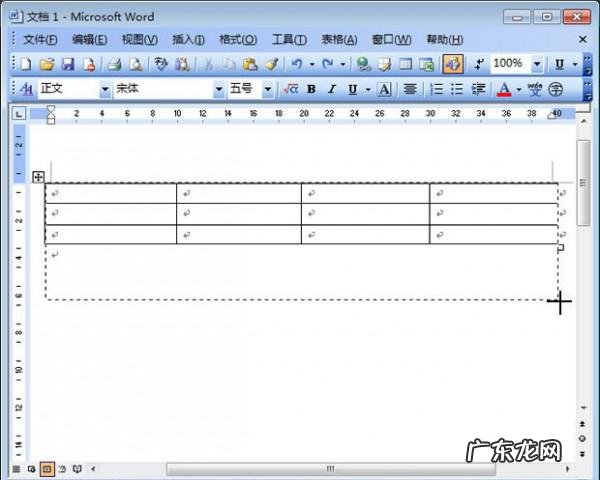Open the 表格(A) menu

339,39
